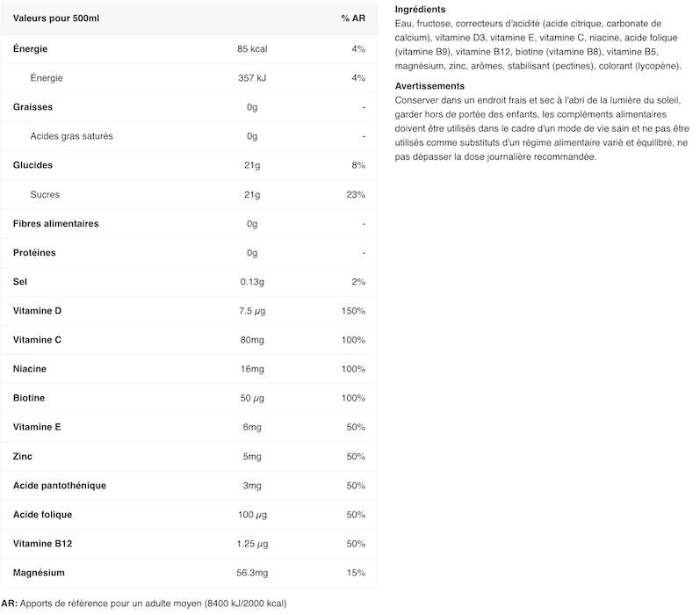
Task: Click the AR footnote about 'Apports de référence'
Action: (144, 604)
